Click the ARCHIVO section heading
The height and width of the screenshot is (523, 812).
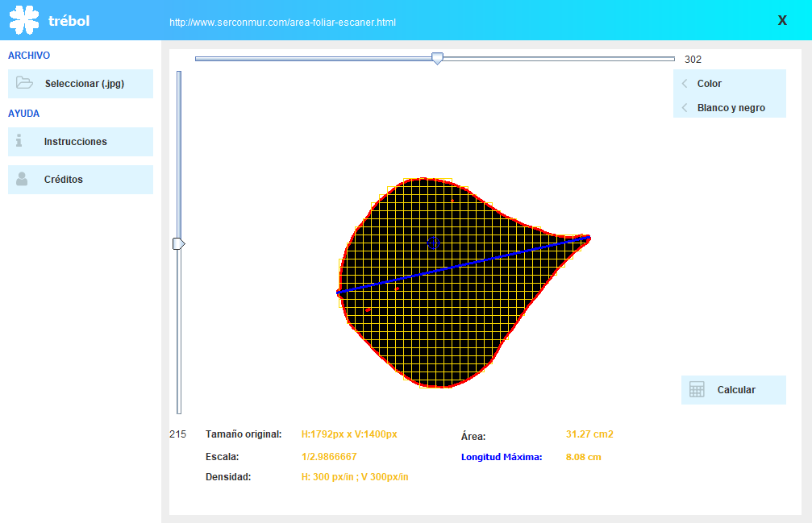pos(29,56)
